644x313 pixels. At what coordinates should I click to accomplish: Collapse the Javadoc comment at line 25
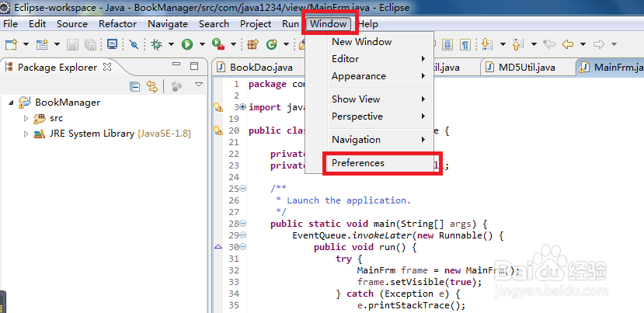242,189
